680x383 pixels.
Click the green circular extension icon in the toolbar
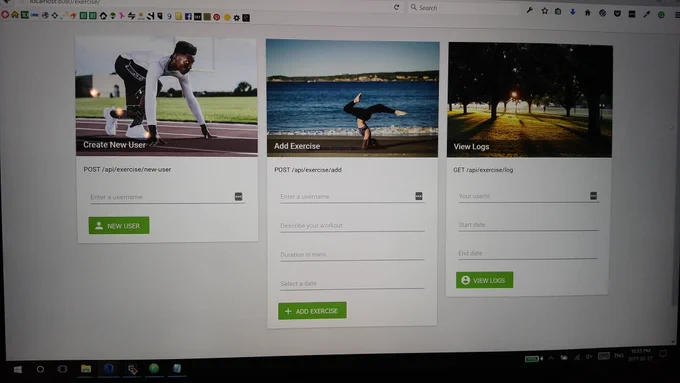661,15
